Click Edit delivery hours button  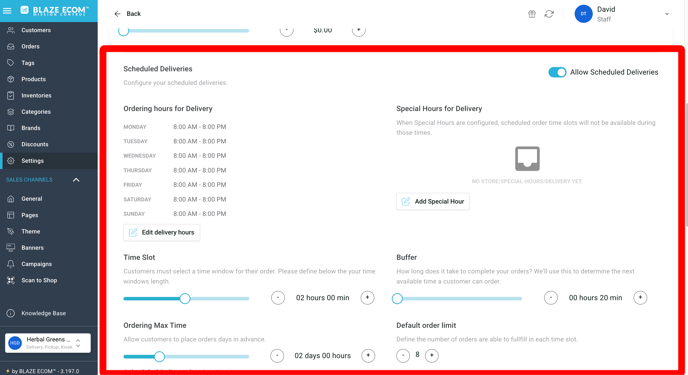[x=161, y=232]
